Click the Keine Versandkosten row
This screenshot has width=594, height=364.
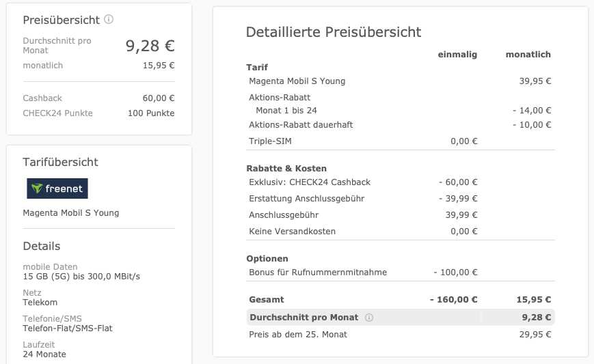click(400, 232)
